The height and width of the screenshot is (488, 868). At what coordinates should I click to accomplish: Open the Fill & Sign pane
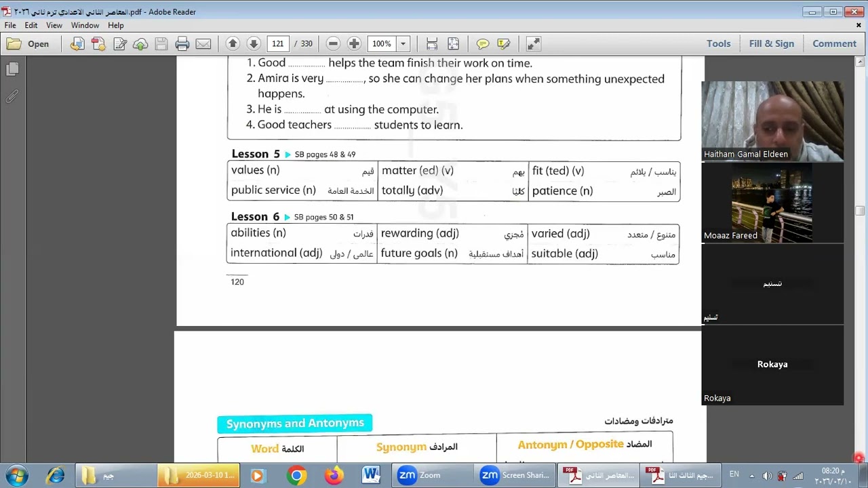(772, 44)
